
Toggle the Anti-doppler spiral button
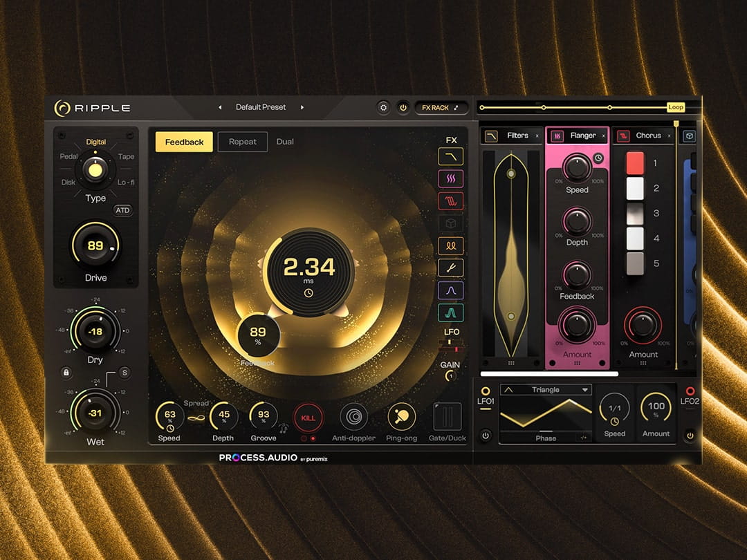(x=353, y=417)
